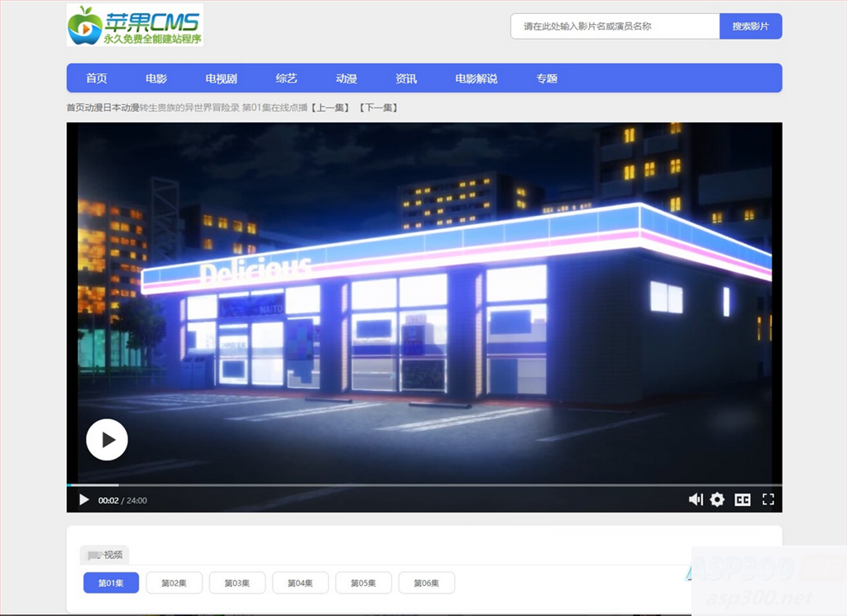The image size is (847, 616).
Task: Click the 【下一集】 next episode link
Action: 380,107
